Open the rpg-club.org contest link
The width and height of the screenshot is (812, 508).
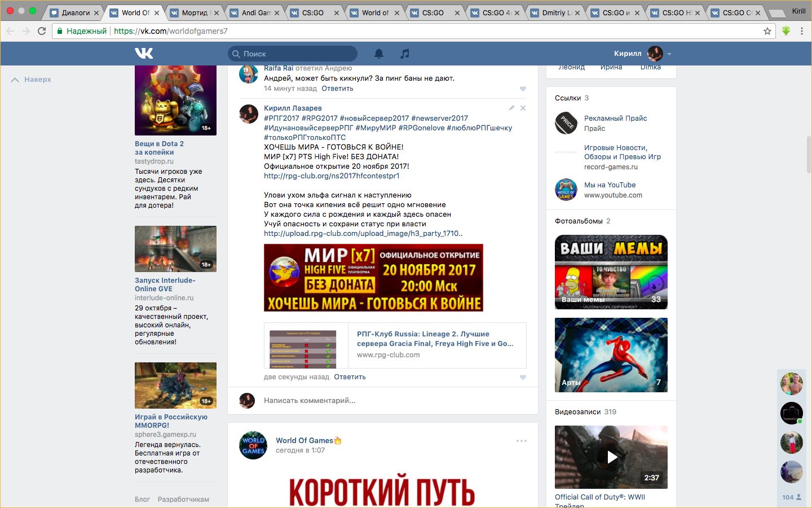pos(332,176)
